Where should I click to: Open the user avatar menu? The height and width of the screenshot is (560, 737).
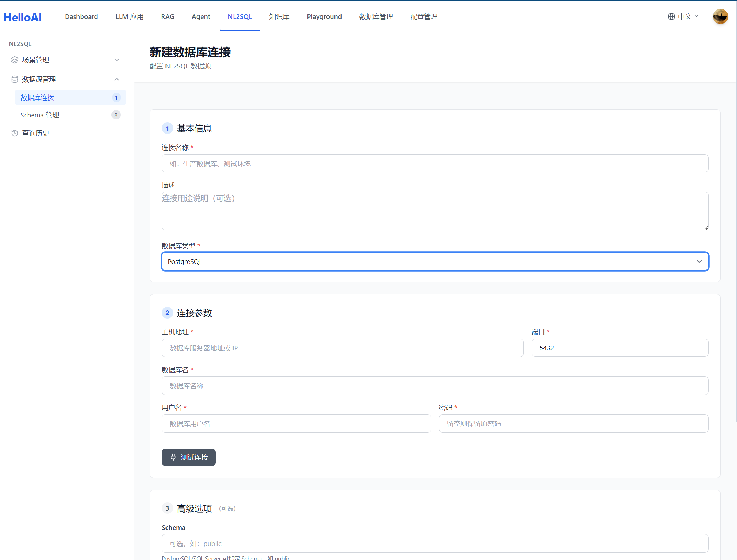click(x=720, y=16)
